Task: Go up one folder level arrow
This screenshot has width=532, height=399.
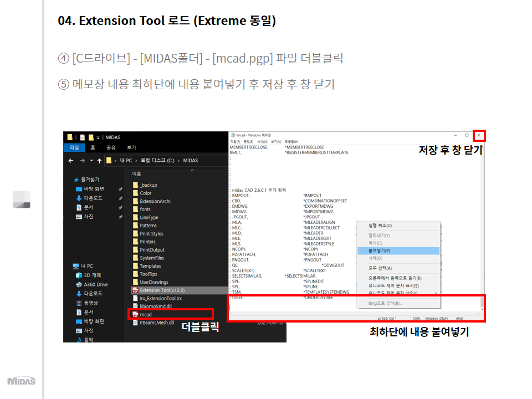Action: (x=99, y=161)
